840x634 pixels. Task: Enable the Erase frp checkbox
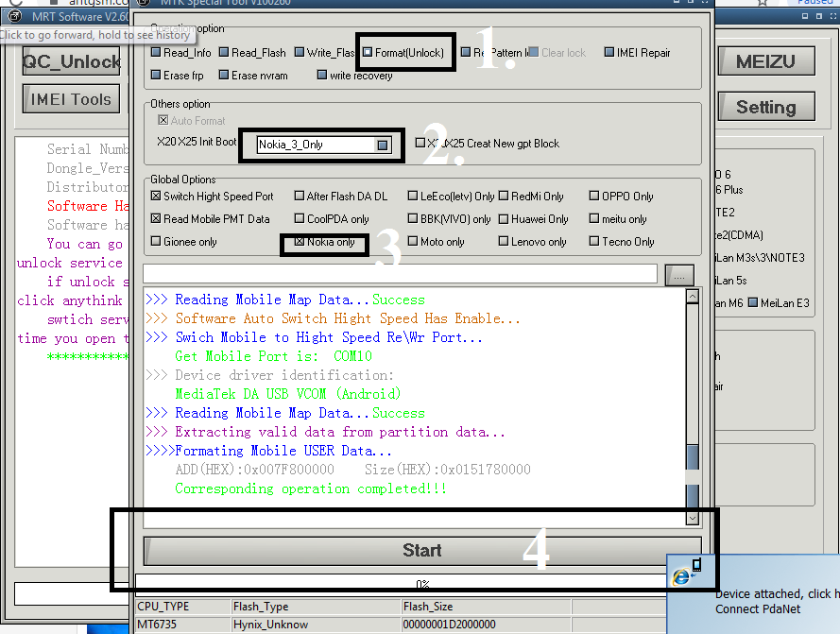tap(156, 75)
